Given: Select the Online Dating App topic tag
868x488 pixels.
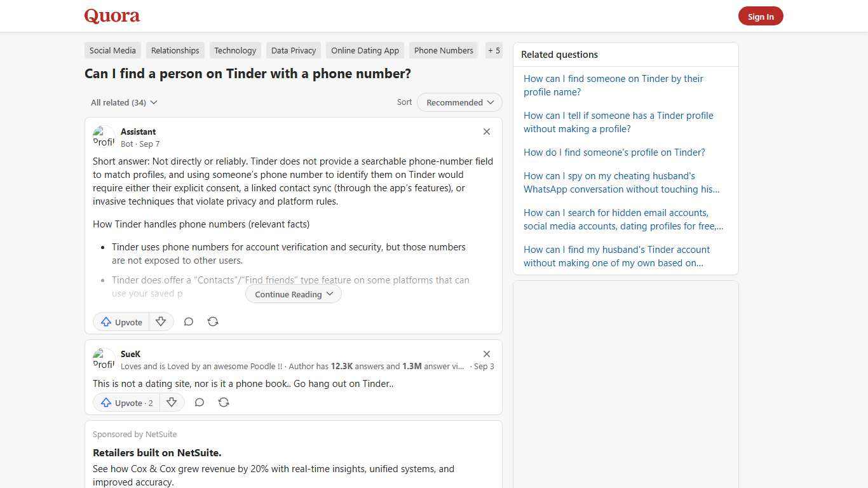Looking at the screenshot, I should 365,50.
